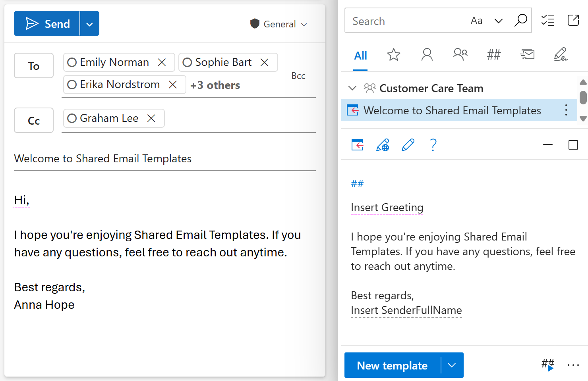Click the paste template icon in list row
The image size is (588, 381).
pyautogui.click(x=353, y=110)
